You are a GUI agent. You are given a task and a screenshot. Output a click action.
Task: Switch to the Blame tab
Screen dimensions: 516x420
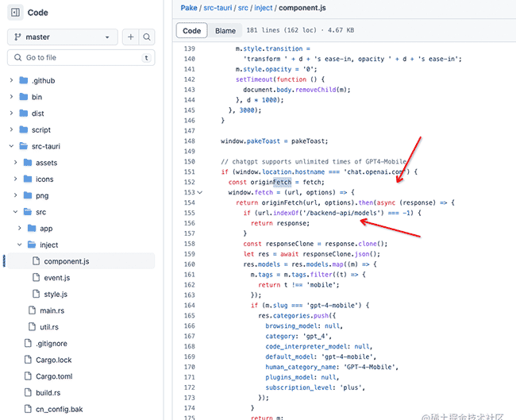225,31
